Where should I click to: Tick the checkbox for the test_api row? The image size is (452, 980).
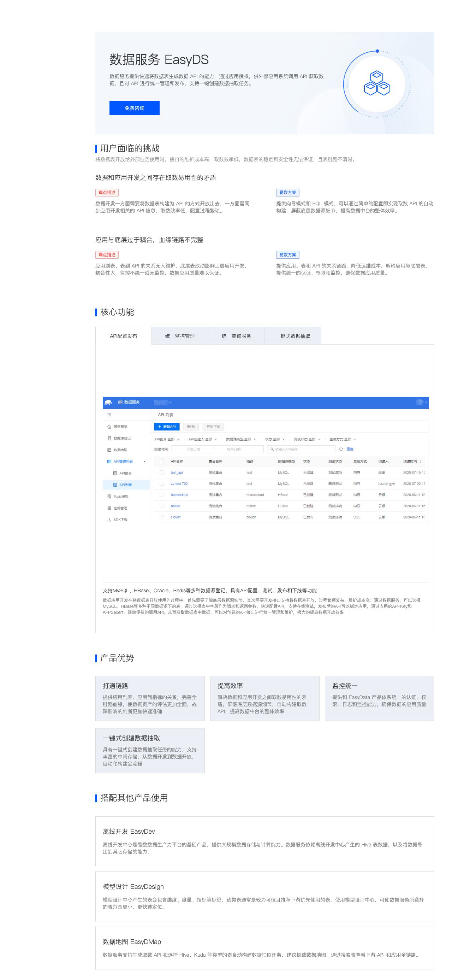tap(162, 473)
